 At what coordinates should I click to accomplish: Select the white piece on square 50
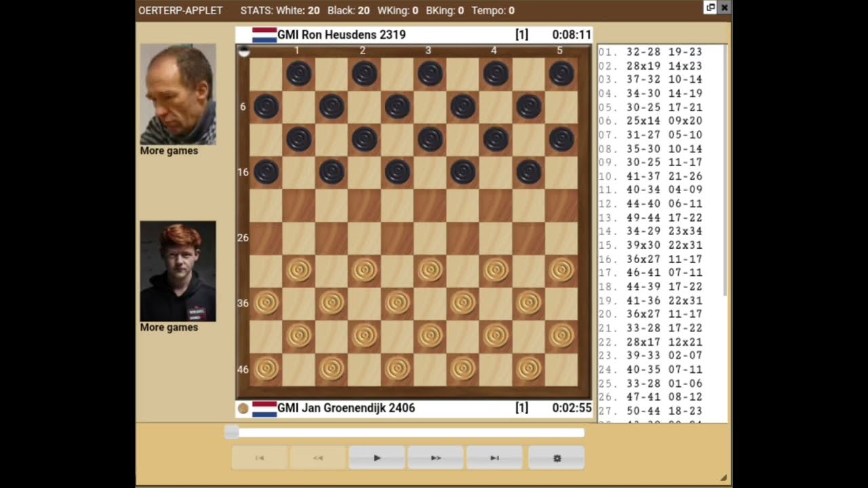pos(529,369)
